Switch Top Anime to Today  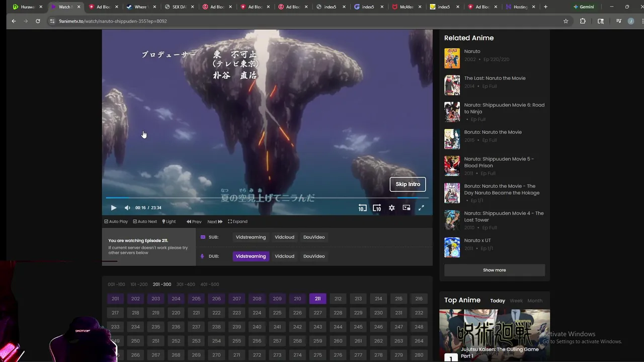point(498,301)
